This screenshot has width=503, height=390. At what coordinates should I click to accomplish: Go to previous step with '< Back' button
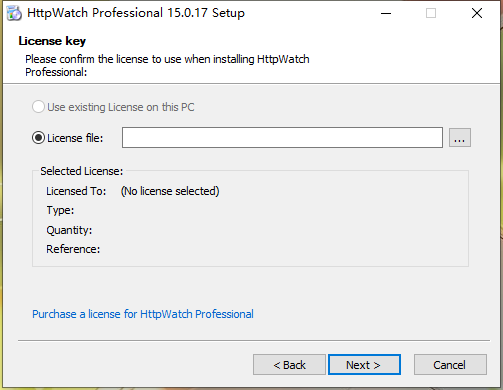pos(289,365)
